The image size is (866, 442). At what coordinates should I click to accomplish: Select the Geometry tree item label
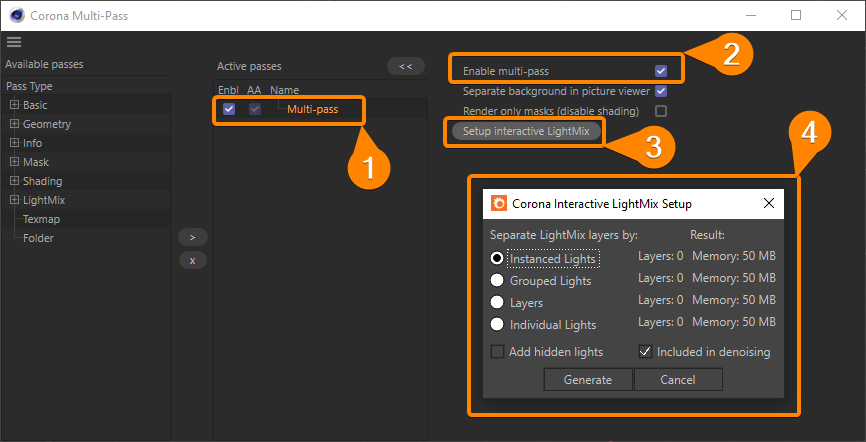47,124
